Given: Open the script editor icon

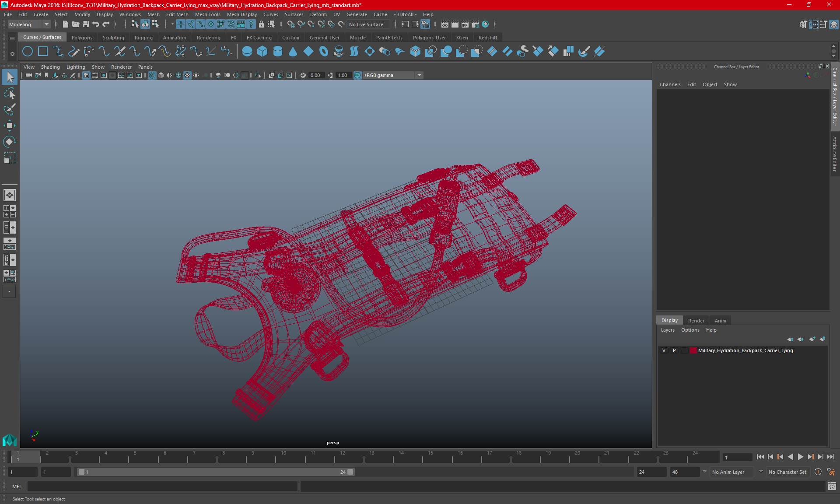Looking at the screenshot, I should pyautogui.click(x=832, y=486).
